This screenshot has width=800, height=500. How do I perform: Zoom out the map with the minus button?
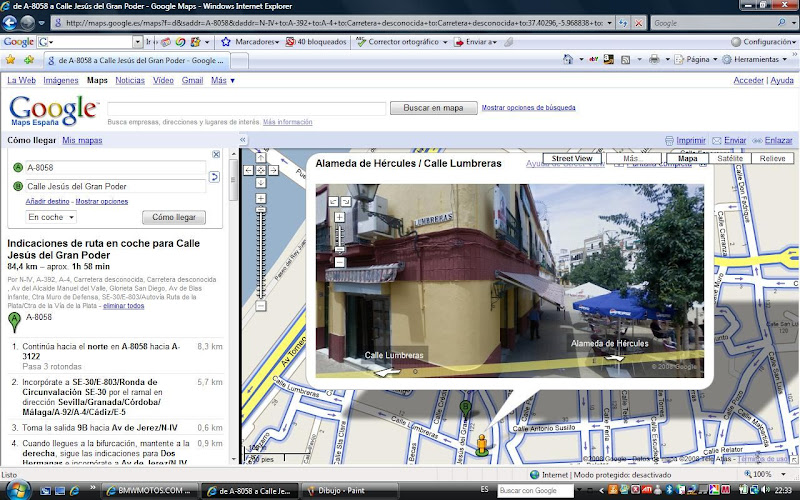pyautogui.click(x=261, y=306)
